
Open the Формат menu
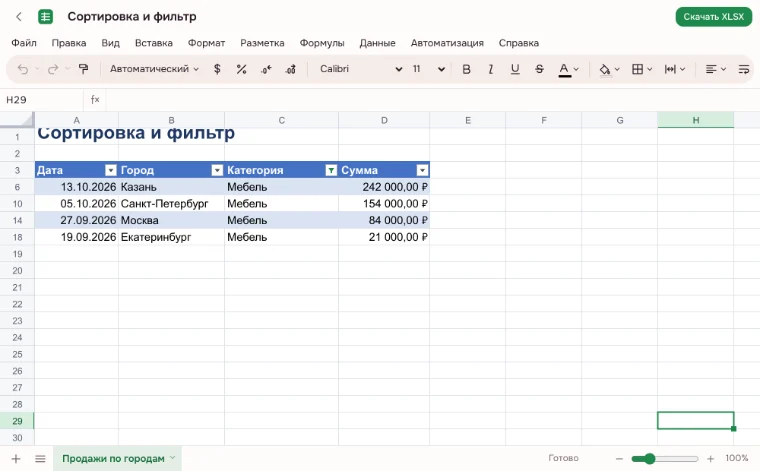click(x=206, y=43)
